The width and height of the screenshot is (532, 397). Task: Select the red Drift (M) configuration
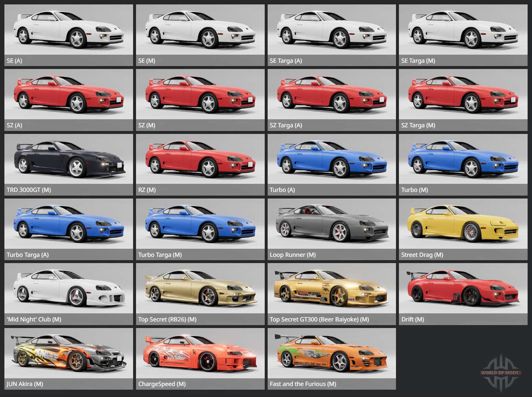(463, 294)
